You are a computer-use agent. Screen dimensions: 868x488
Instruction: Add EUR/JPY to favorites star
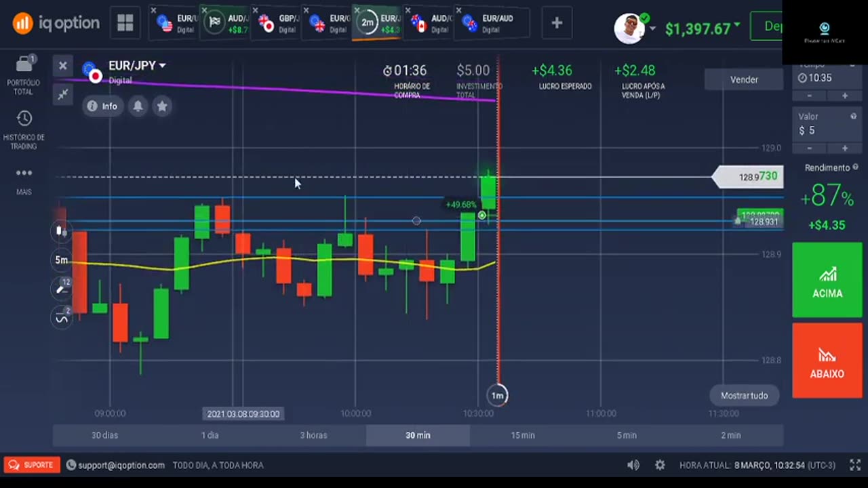pos(162,106)
